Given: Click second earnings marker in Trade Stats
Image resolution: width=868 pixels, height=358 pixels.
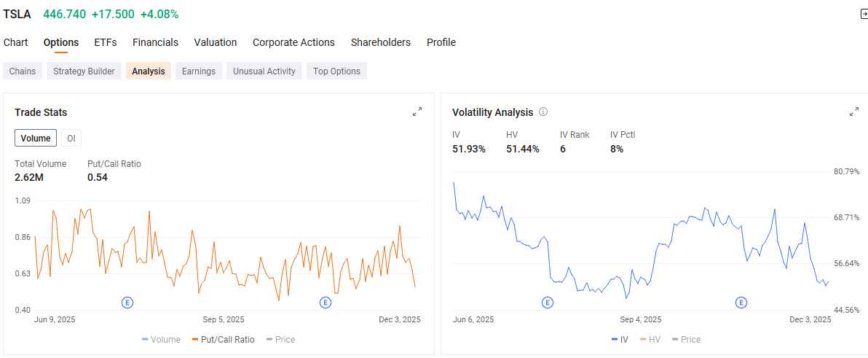Looking at the screenshot, I should [325, 302].
